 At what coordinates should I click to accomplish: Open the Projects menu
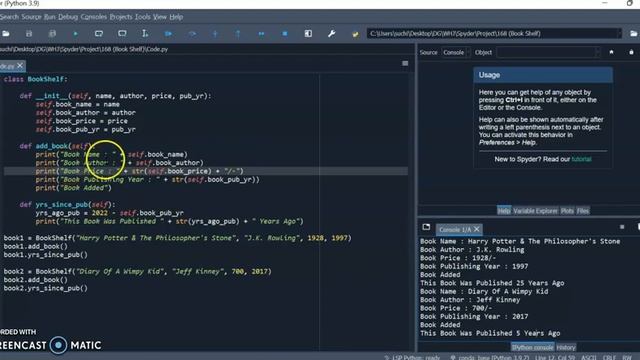[121, 17]
